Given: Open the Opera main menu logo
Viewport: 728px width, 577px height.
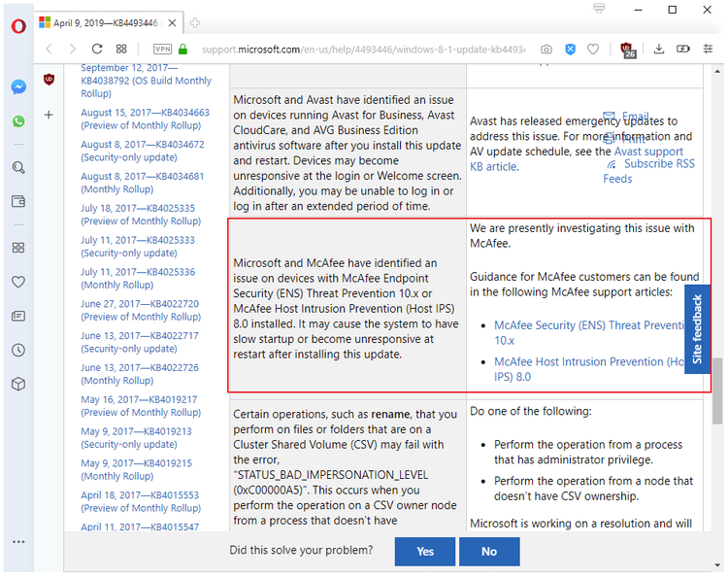Looking at the screenshot, I should [18, 26].
